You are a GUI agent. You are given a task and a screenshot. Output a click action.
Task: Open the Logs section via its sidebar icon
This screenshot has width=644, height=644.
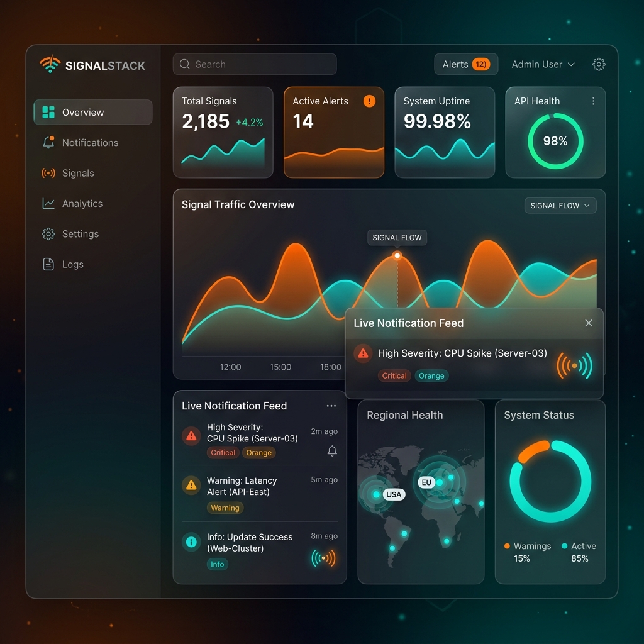point(48,264)
